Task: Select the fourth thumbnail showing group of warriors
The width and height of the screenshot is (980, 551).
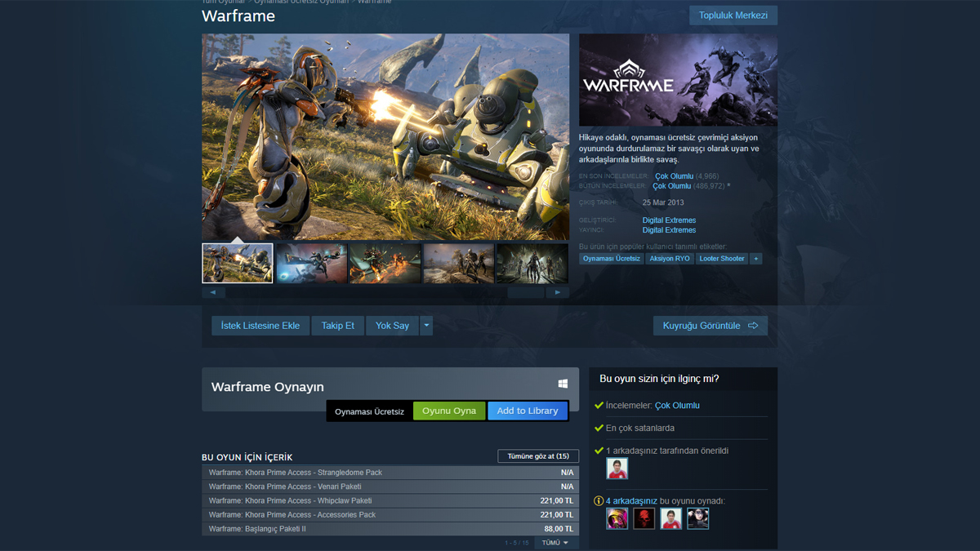Action: tap(458, 263)
